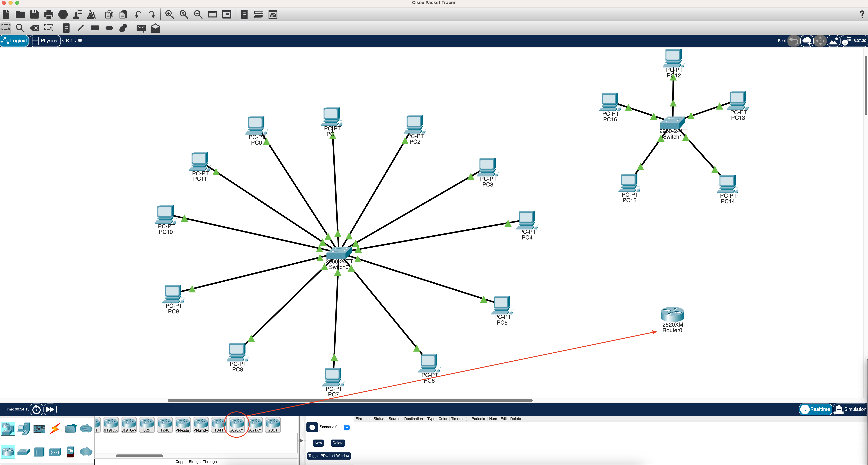Choose the Select tool in the toolbar

tap(6, 28)
